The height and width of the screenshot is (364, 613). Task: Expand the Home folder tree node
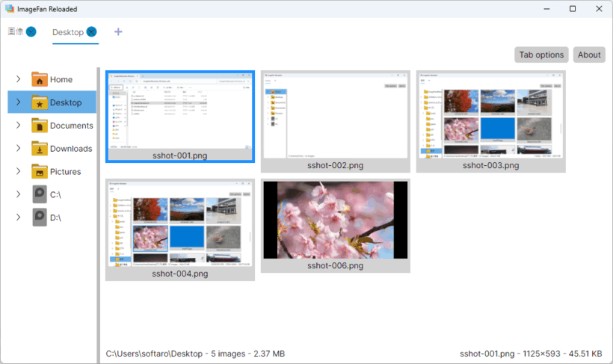click(18, 79)
